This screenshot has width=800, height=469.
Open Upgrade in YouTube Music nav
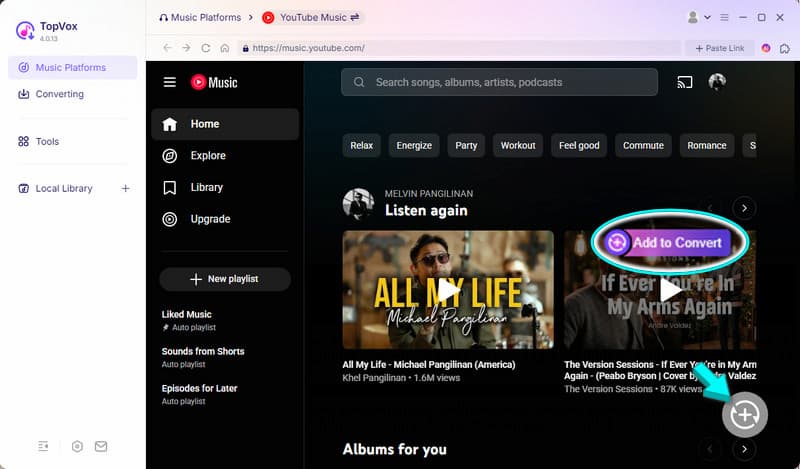(225, 219)
